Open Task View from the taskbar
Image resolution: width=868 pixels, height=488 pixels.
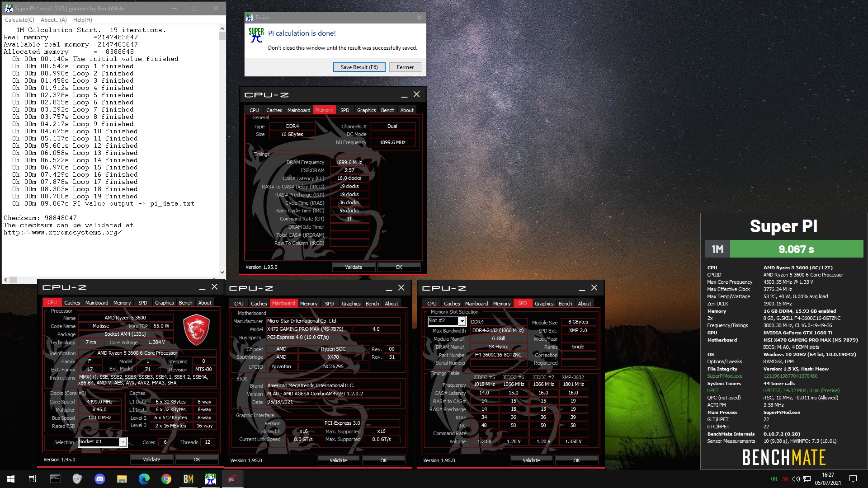33,479
